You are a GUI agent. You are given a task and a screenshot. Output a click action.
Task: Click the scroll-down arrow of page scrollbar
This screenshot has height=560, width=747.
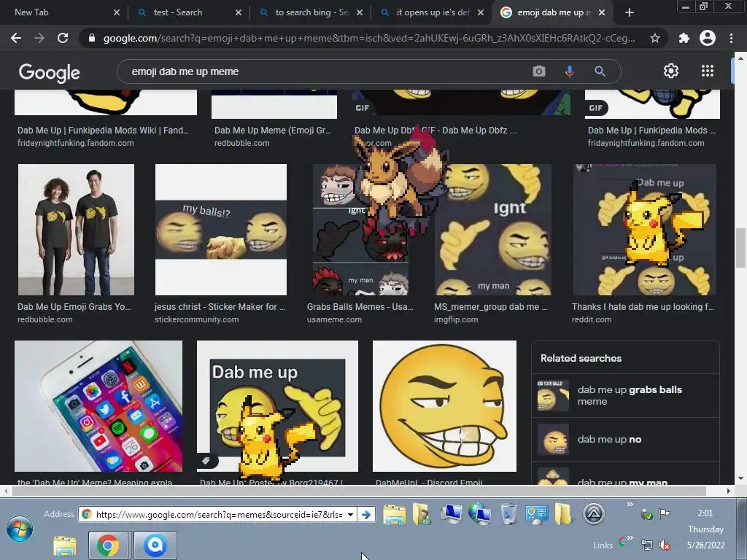point(740,478)
